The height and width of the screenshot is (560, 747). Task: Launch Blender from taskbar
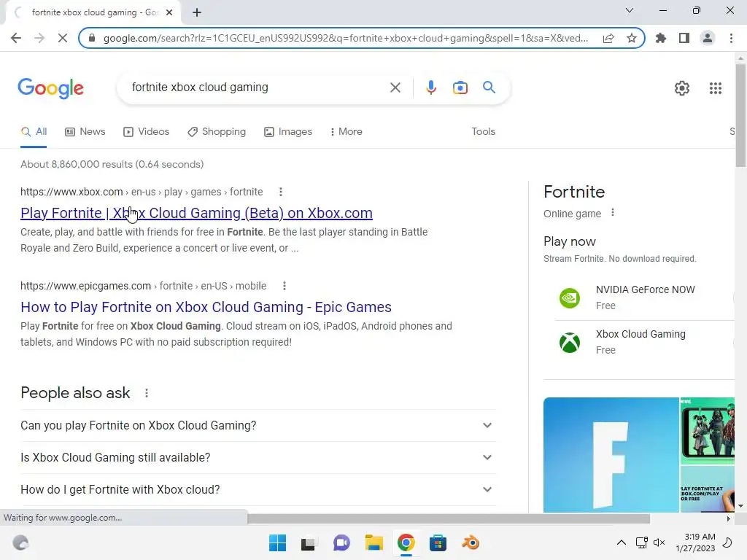click(471, 542)
